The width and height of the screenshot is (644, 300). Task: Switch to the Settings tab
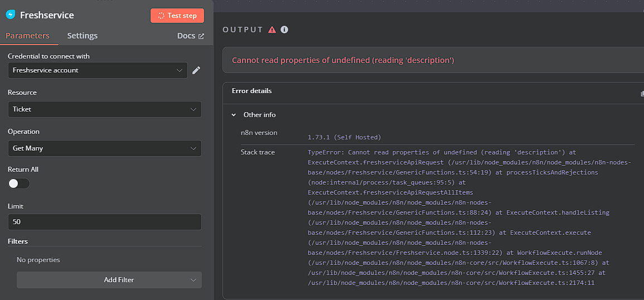coord(83,36)
